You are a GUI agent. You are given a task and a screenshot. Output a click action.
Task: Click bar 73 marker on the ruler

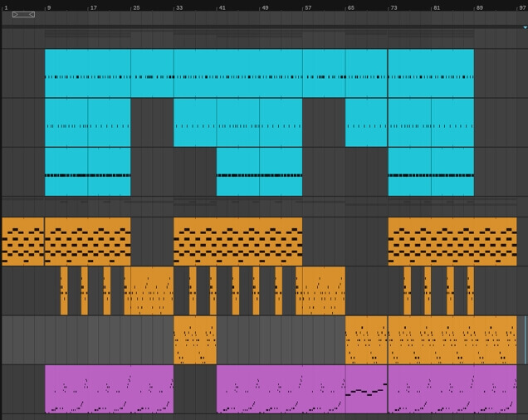[394, 7]
